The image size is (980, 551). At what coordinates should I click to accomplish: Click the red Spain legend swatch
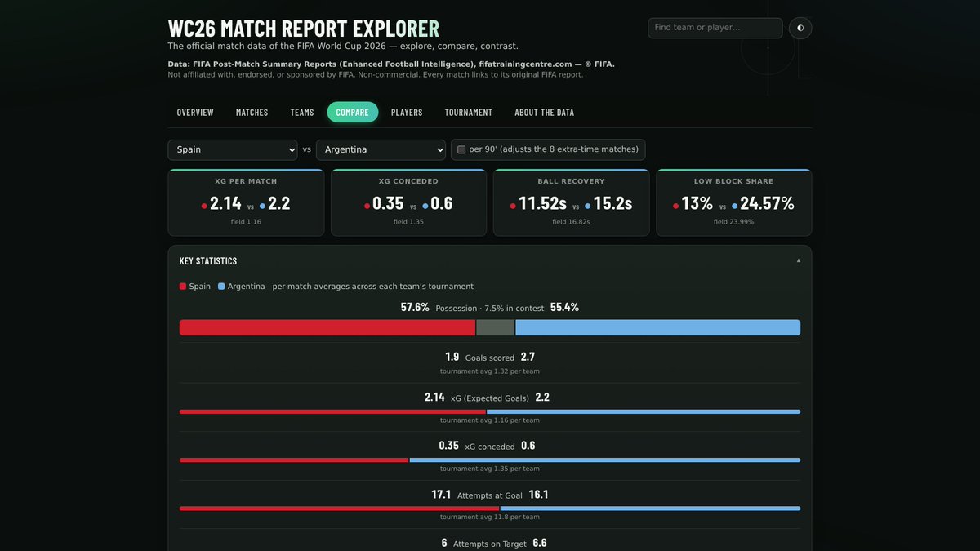tap(183, 287)
